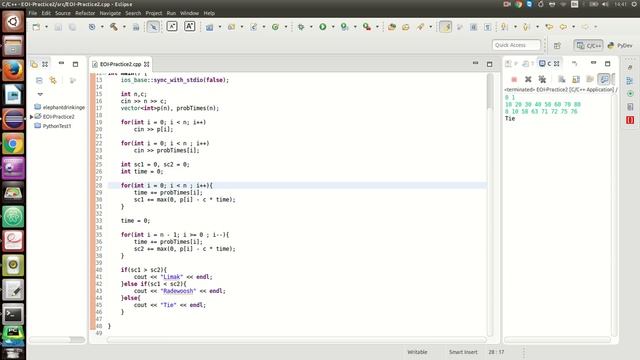Click the Debug gear icon
The height and width of the screenshot is (360, 640).
301,27
